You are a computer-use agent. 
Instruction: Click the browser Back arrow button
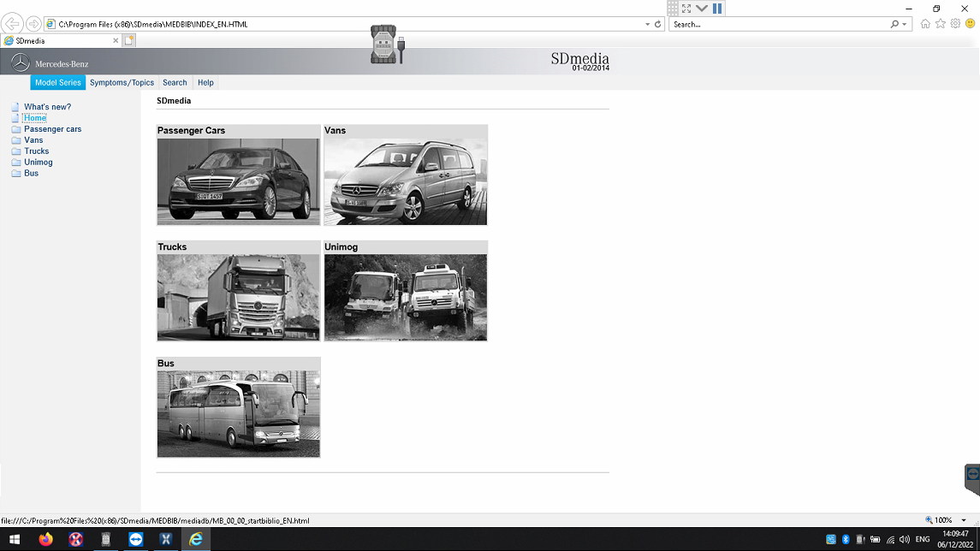(x=12, y=24)
